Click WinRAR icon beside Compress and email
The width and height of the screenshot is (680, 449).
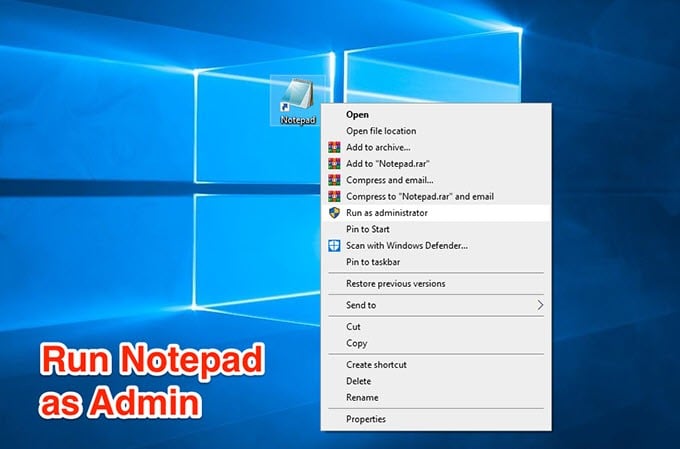click(334, 180)
